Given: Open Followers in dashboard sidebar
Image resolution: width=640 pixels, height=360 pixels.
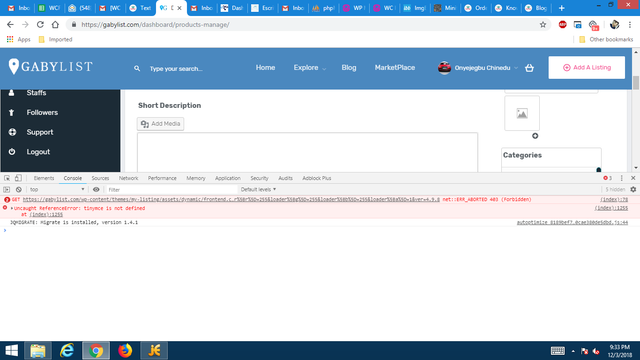Looking at the screenshot, I should click(42, 112).
